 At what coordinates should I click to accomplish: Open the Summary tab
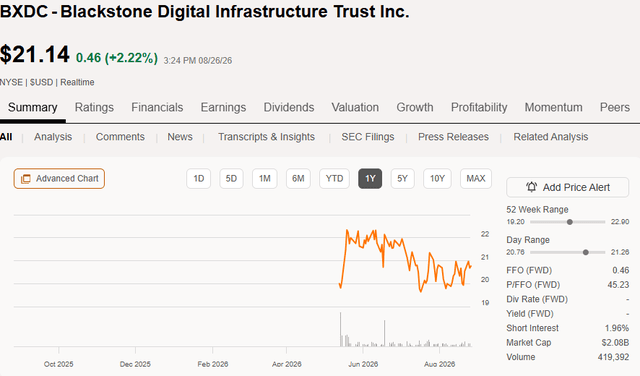click(x=33, y=107)
